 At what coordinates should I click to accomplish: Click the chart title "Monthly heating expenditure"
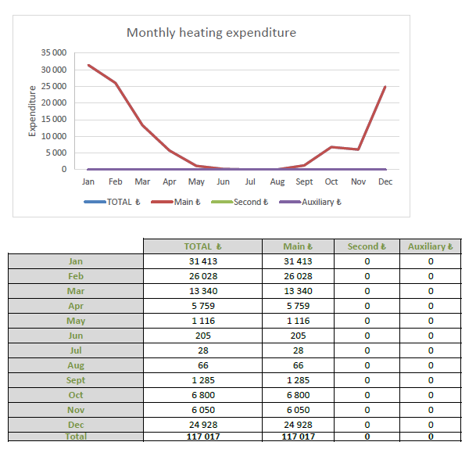pos(211,33)
